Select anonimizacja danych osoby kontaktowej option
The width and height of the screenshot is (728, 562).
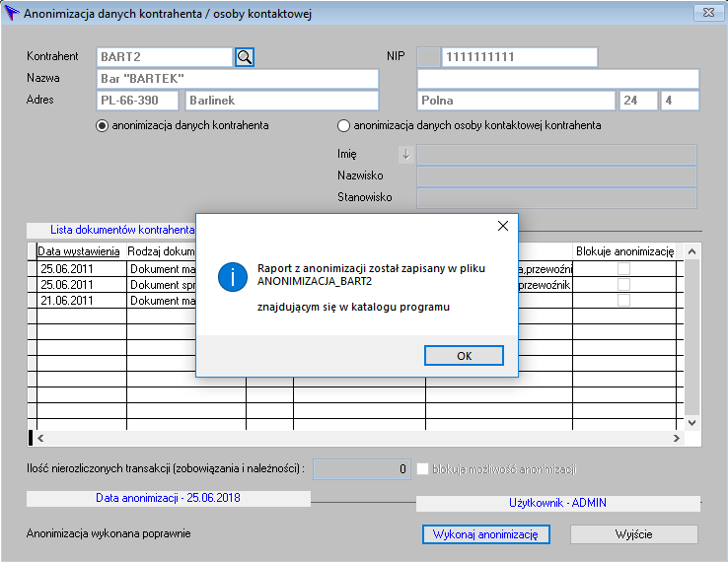click(x=343, y=126)
